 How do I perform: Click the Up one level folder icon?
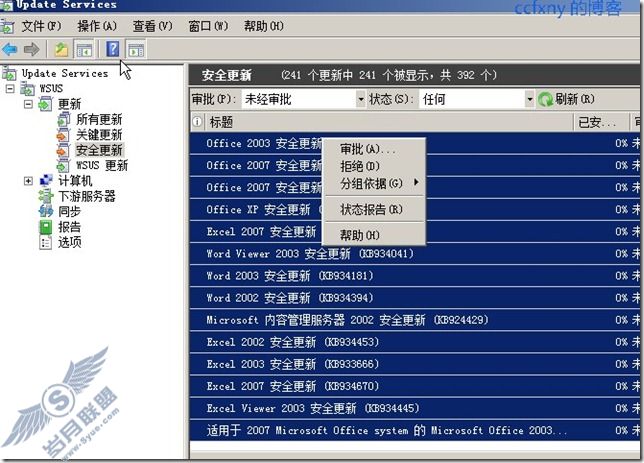coord(62,50)
